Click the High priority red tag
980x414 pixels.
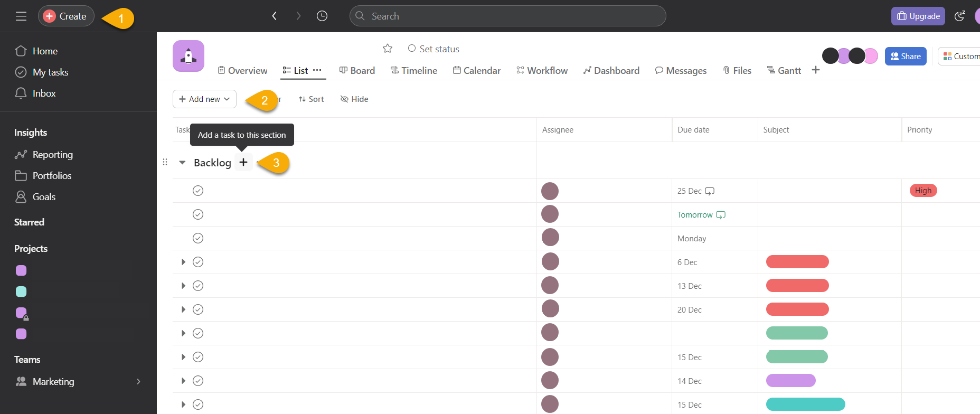tap(923, 191)
